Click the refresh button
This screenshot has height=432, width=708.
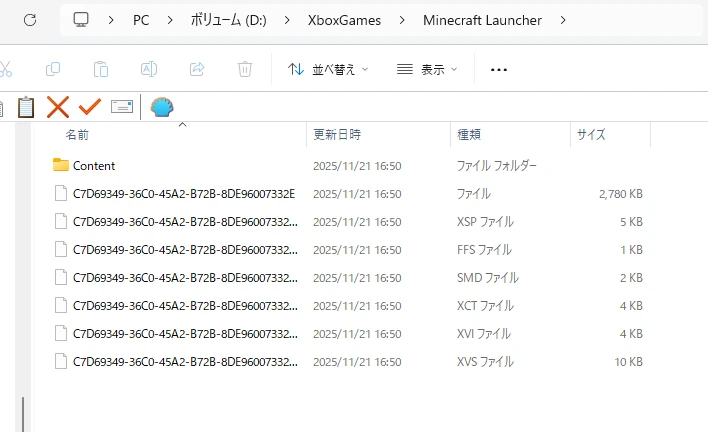(x=30, y=20)
